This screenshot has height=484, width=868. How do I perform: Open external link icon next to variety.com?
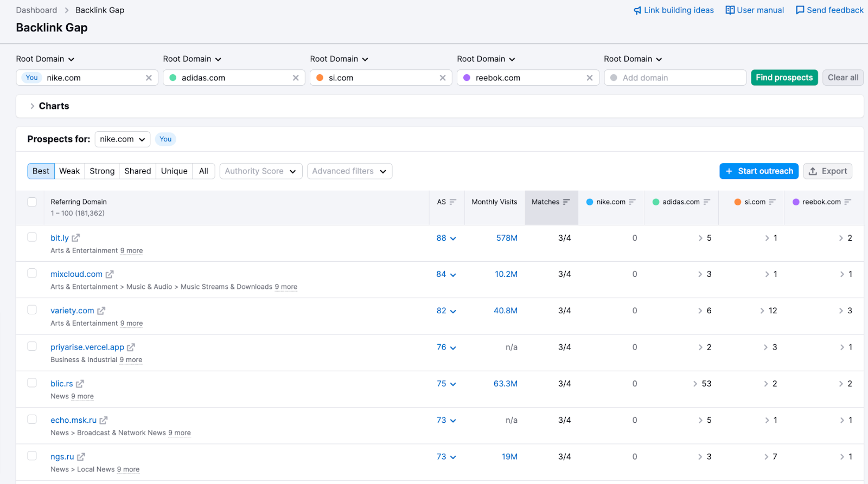click(101, 311)
